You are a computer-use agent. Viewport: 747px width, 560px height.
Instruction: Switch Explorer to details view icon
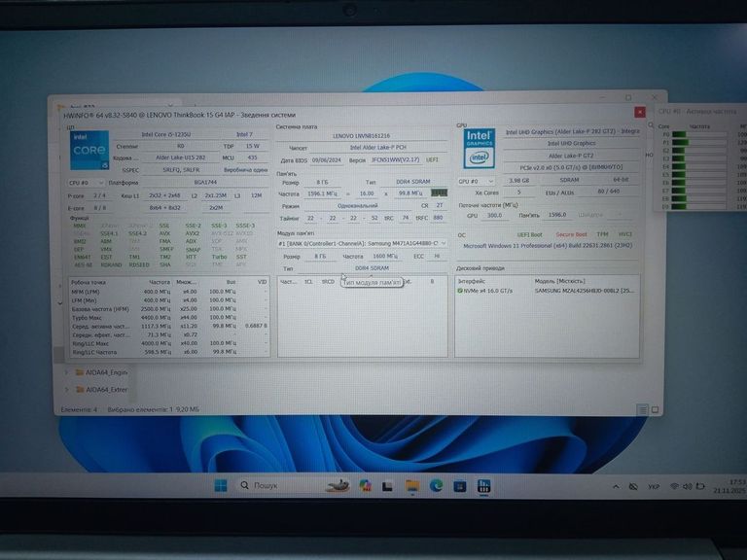(642, 409)
